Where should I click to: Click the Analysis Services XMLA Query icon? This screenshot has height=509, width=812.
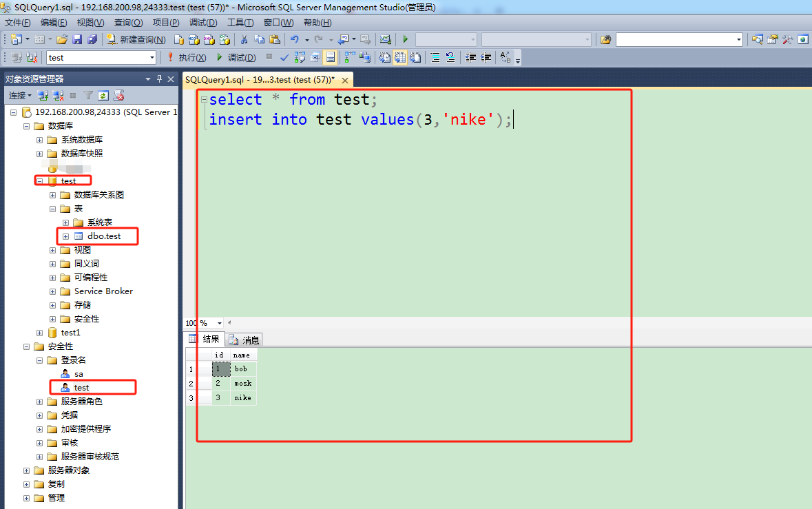point(225,39)
